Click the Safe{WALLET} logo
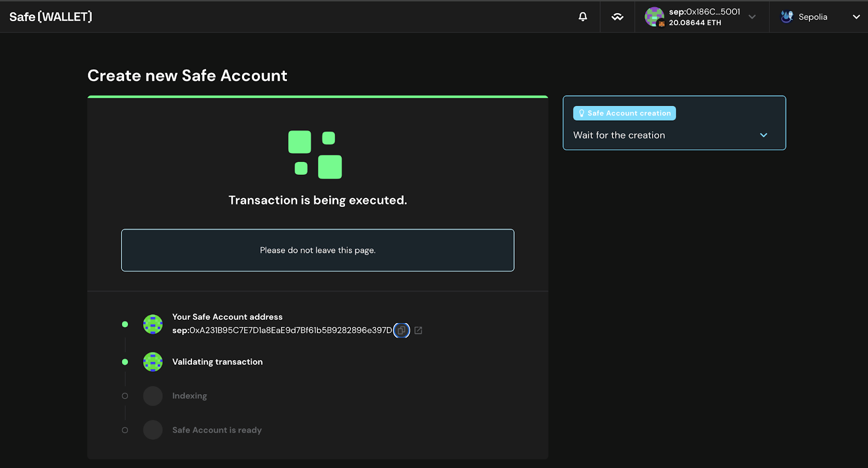Screen dimensions: 868x468 (x=50, y=17)
